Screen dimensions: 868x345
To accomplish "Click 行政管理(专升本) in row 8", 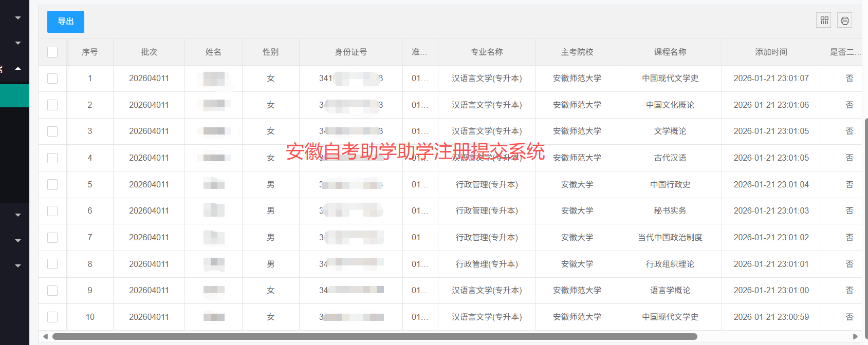I will [x=487, y=264].
